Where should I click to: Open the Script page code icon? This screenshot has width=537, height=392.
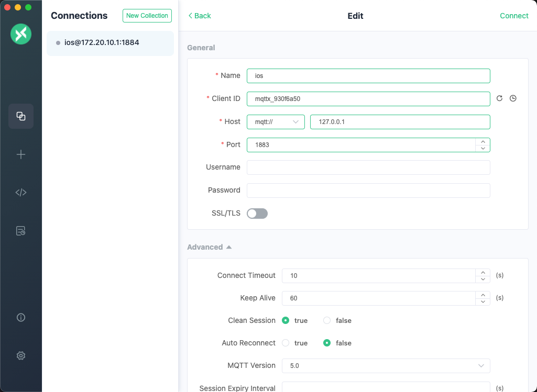coord(21,193)
